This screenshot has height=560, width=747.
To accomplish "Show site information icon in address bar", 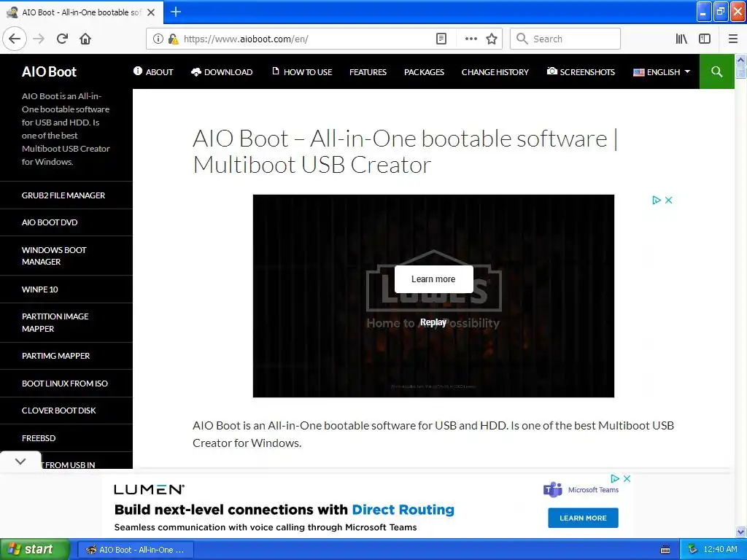I will click(158, 39).
